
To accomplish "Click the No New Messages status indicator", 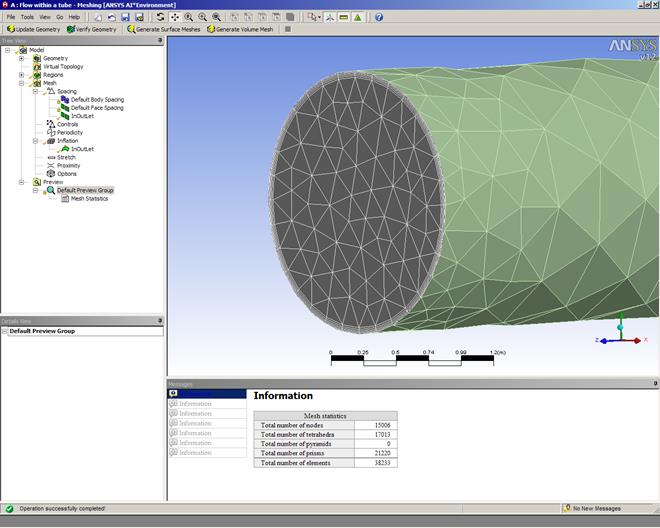I will point(596,508).
